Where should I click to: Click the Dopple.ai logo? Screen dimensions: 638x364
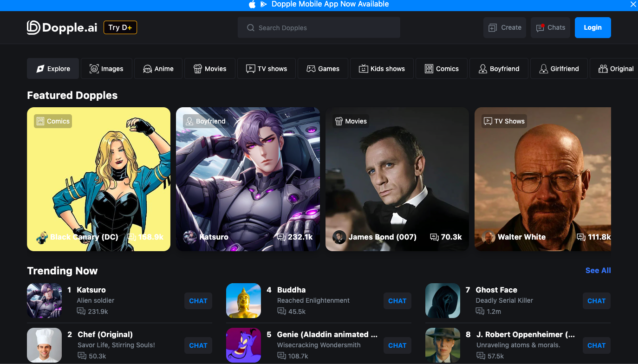62,27
